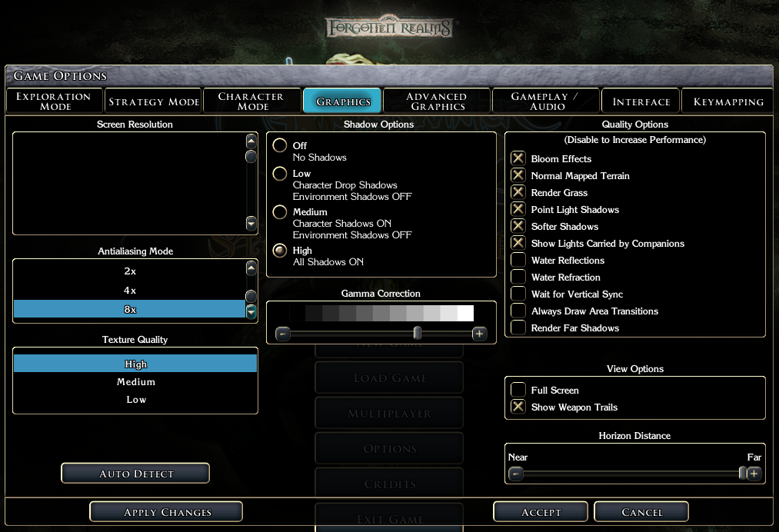Click screen resolution list down arrow

coord(251,224)
